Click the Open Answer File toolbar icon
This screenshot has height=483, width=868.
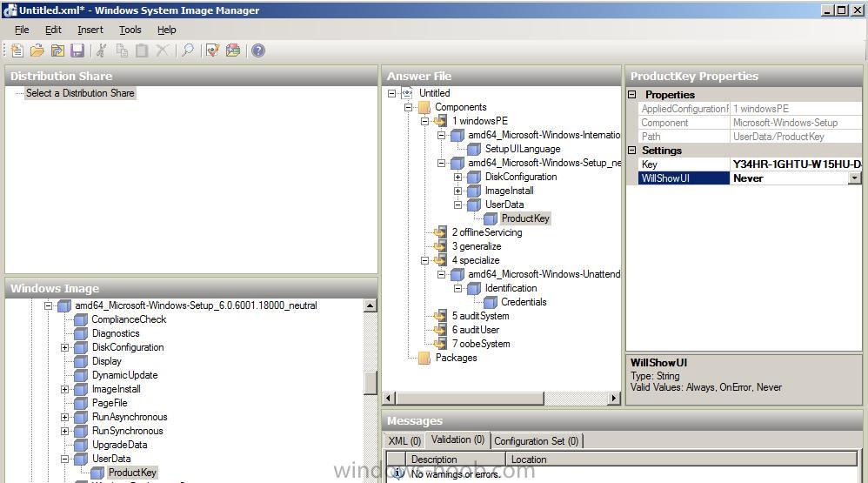pyautogui.click(x=37, y=51)
